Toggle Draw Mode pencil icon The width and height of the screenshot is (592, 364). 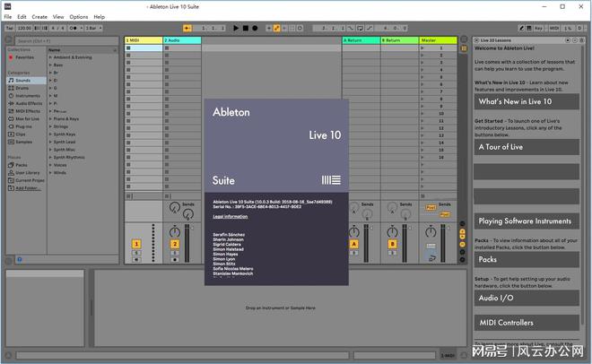coord(521,28)
